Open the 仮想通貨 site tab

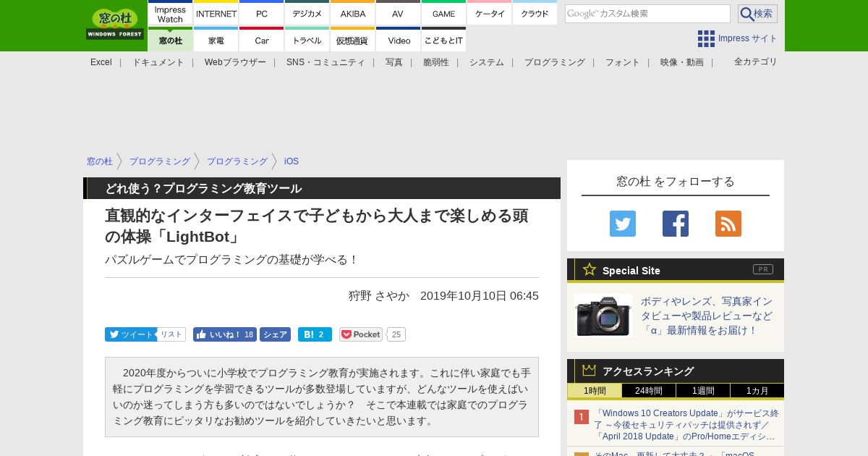point(353,39)
